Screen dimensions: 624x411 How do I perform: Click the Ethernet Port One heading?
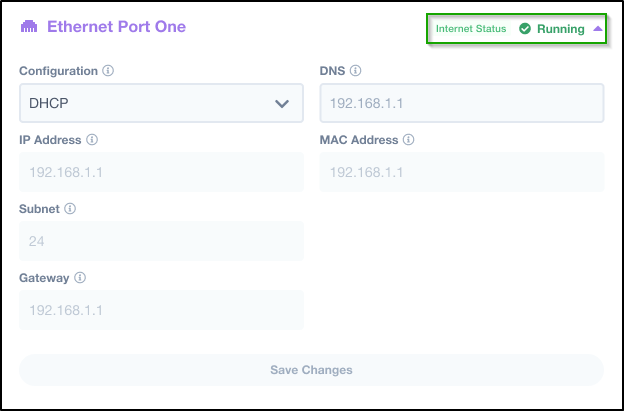click(117, 27)
